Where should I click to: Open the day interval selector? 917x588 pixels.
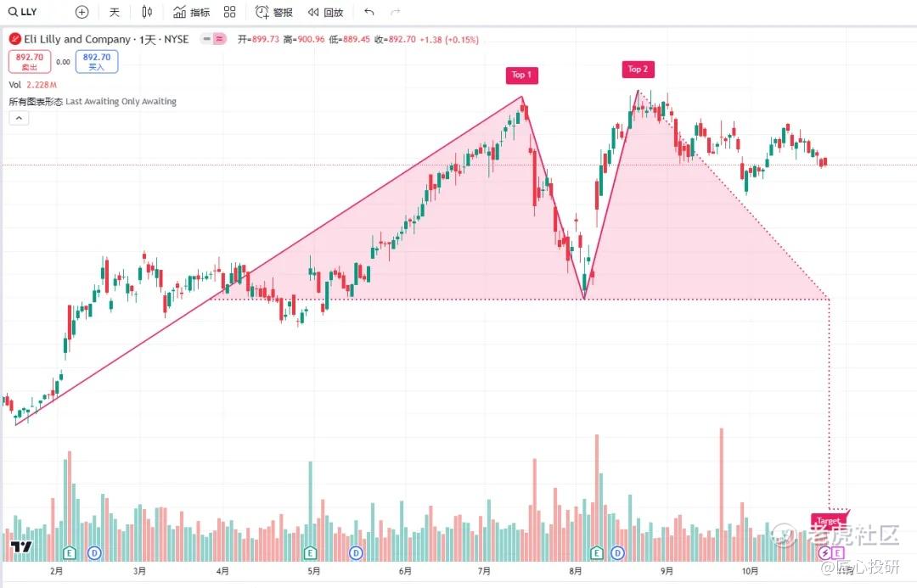(115, 12)
